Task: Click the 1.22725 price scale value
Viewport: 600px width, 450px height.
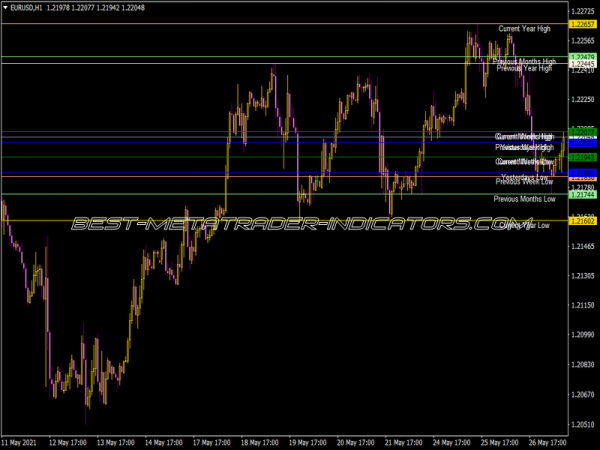Action: (581, 11)
